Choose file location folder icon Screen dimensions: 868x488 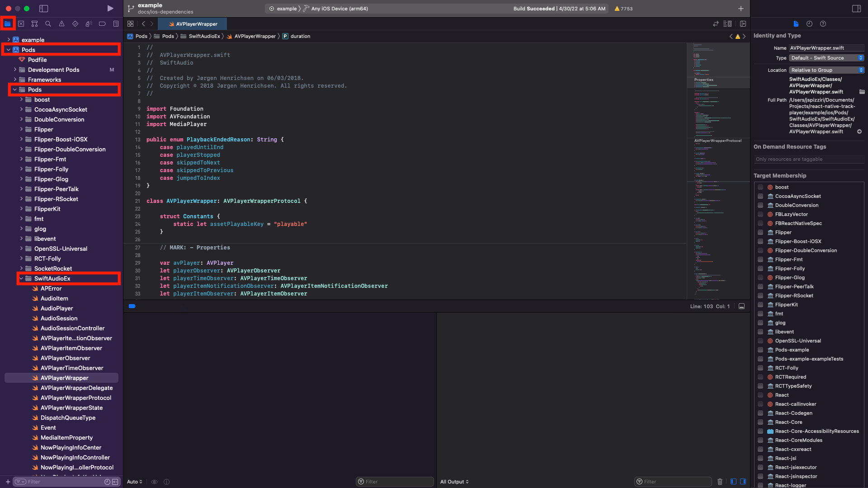point(862,92)
